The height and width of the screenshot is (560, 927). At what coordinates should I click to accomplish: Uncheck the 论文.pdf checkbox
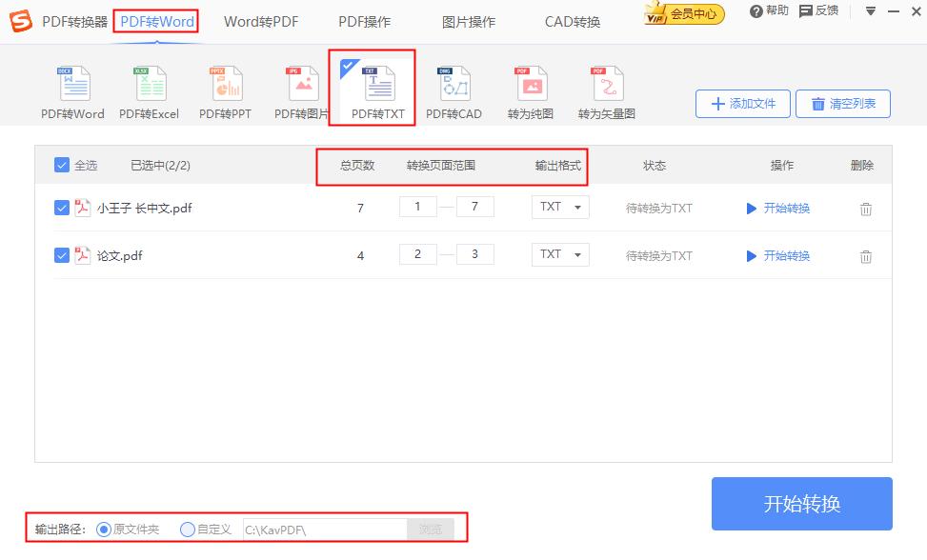pos(62,255)
